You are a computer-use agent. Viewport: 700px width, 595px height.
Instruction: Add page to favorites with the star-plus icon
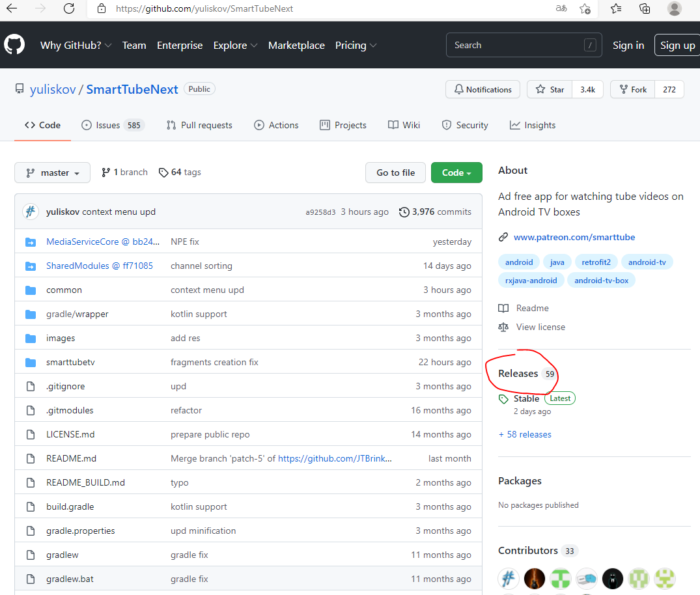[x=585, y=8]
